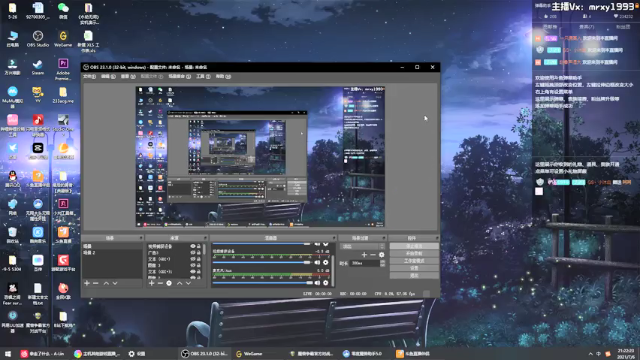Screen dimensions: 640x360
Task: Open the taskbar settings gear window
Action: tap(137, 354)
